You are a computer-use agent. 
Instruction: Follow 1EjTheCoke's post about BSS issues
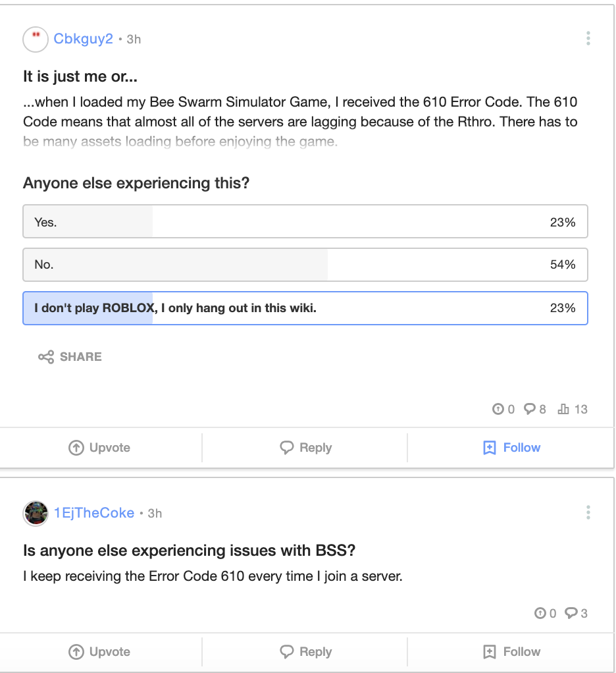point(511,652)
